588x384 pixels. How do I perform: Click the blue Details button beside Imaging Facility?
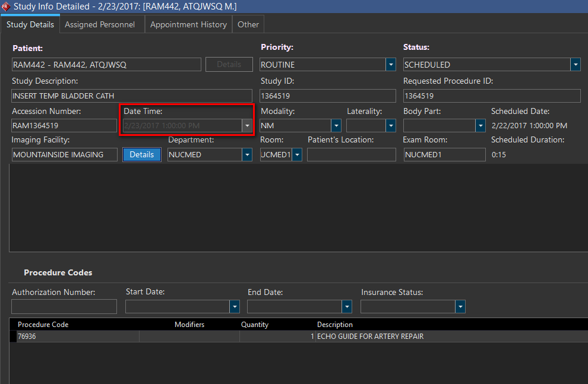(x=142, y=154)
